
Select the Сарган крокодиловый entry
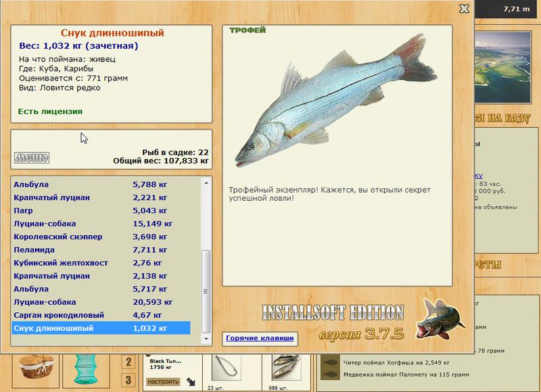(101, 316)
